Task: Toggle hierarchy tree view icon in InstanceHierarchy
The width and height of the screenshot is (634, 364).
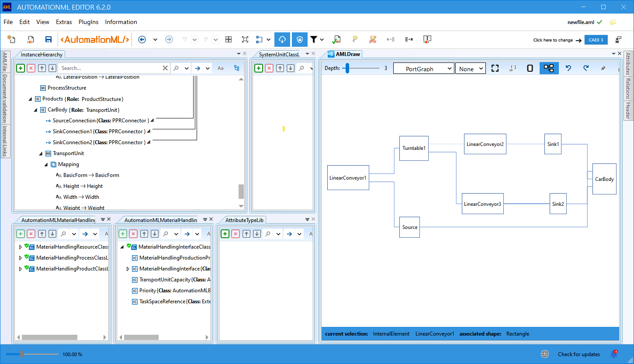Action: click(x=237, y=68)
